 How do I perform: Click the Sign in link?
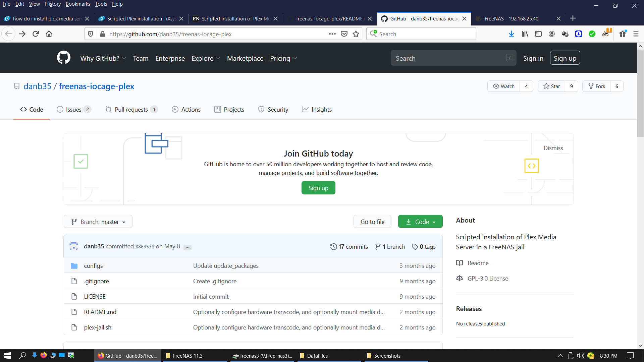(533, 58)
